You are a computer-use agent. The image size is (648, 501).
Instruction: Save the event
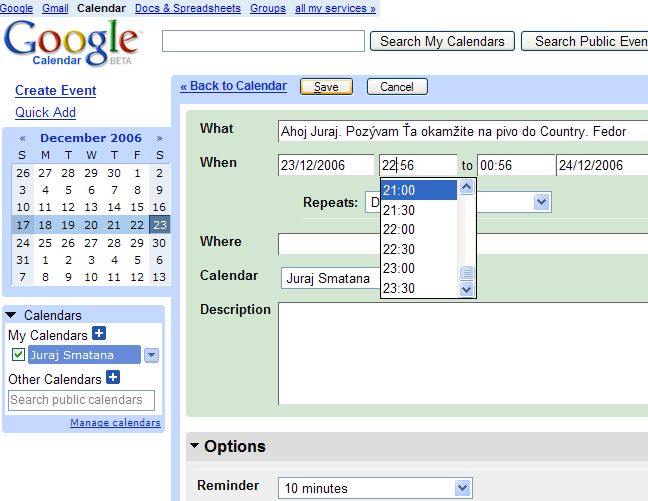pyautogui.click(x=326, y=87)
